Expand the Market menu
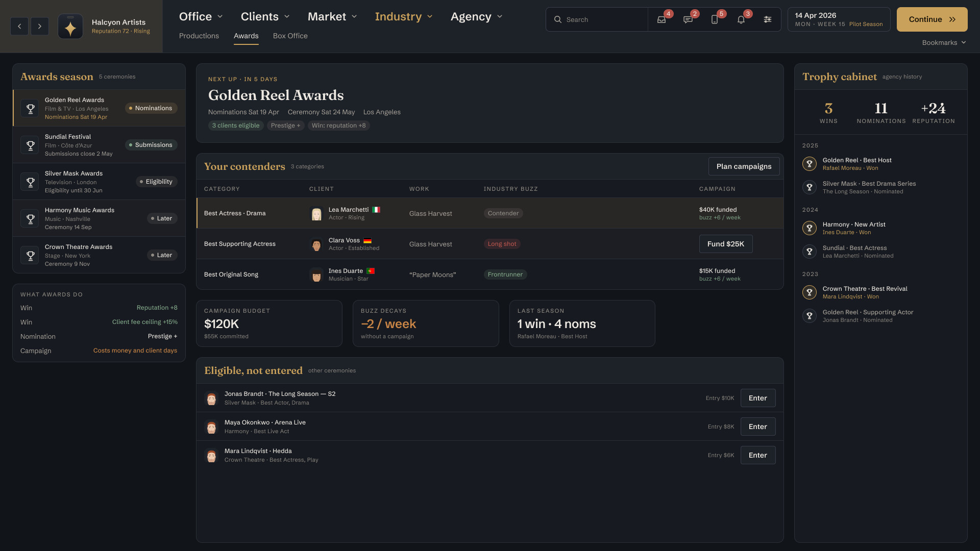The image size is (980, 551). (x=332, y=17)
